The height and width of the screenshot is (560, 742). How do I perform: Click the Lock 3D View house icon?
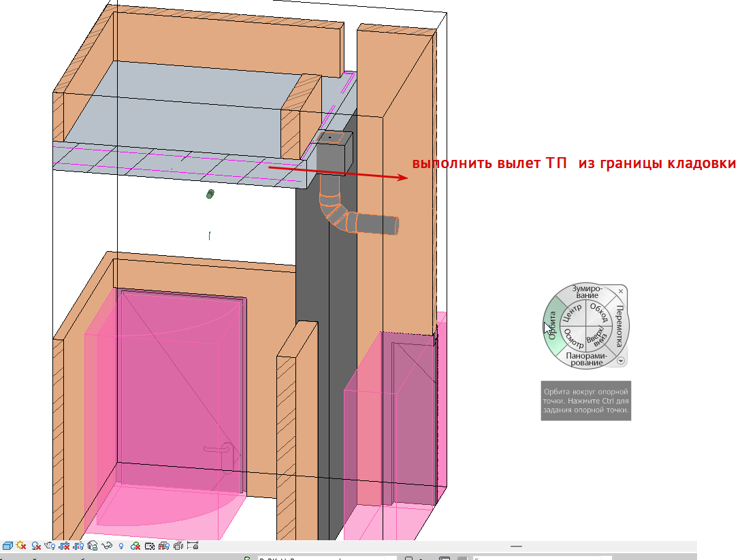tap(93, 546)
